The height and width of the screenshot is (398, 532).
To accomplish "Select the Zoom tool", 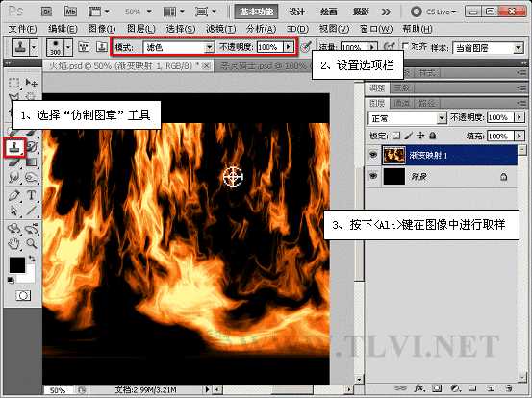I will click(32, 243).
